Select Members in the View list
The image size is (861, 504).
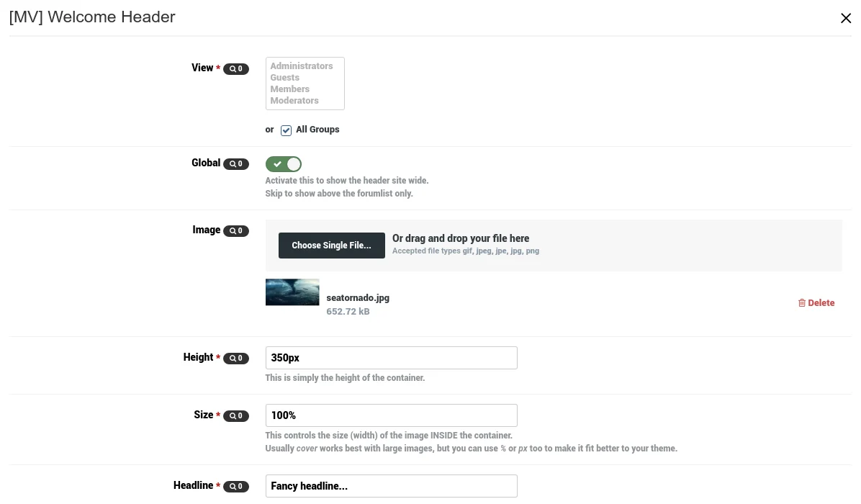[290, 89]
